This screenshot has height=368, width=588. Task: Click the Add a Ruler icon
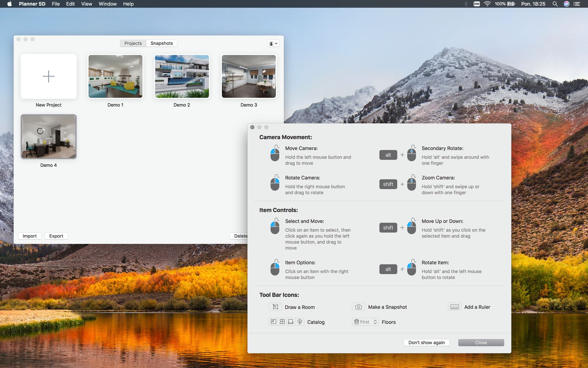(x=454, y=307)
